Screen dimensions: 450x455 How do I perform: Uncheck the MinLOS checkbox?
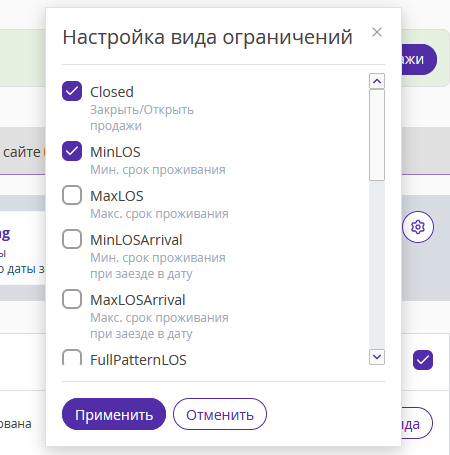click(x=72, y=151)
